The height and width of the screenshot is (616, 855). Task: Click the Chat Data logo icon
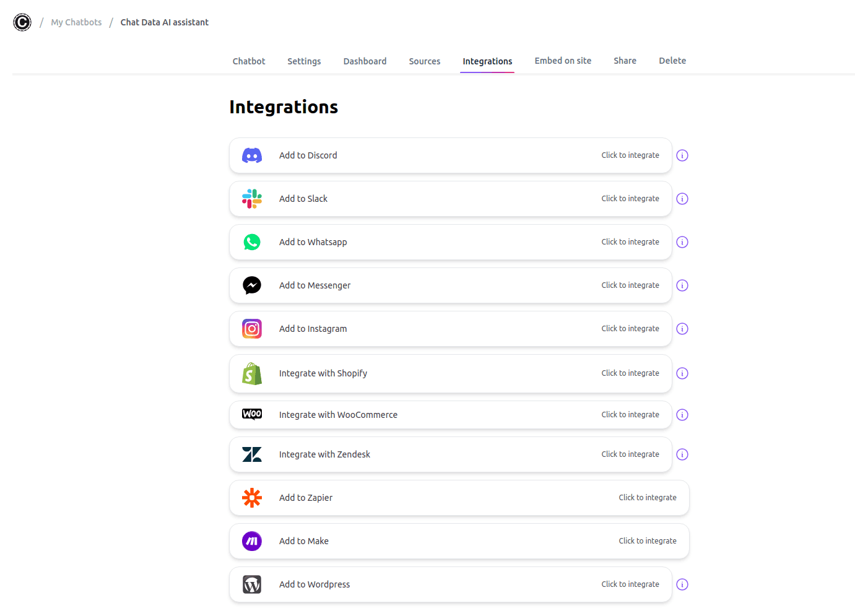coord(22,22)
